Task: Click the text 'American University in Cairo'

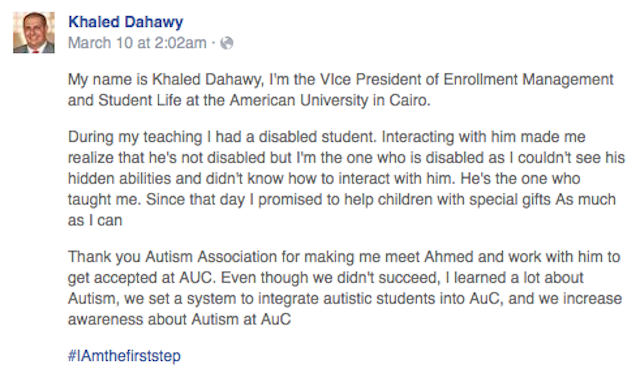Action: (x=329, y=100)
